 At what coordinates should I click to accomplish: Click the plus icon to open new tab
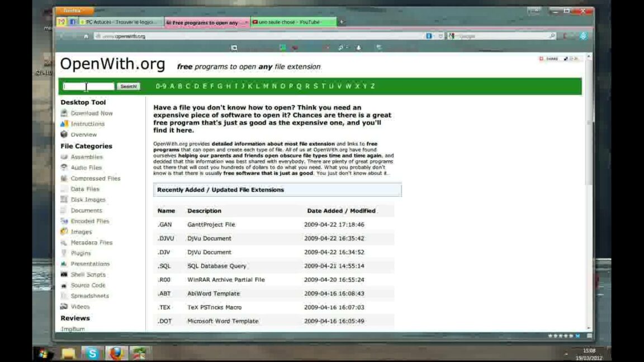coord(342,22)
